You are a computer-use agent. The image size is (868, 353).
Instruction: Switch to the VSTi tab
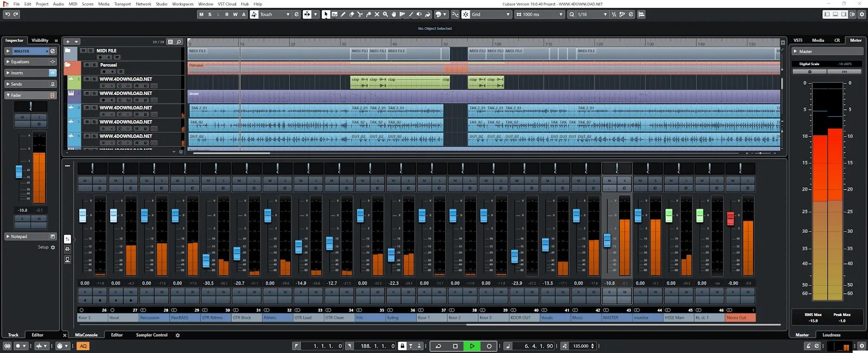click(x=798, y=40)
